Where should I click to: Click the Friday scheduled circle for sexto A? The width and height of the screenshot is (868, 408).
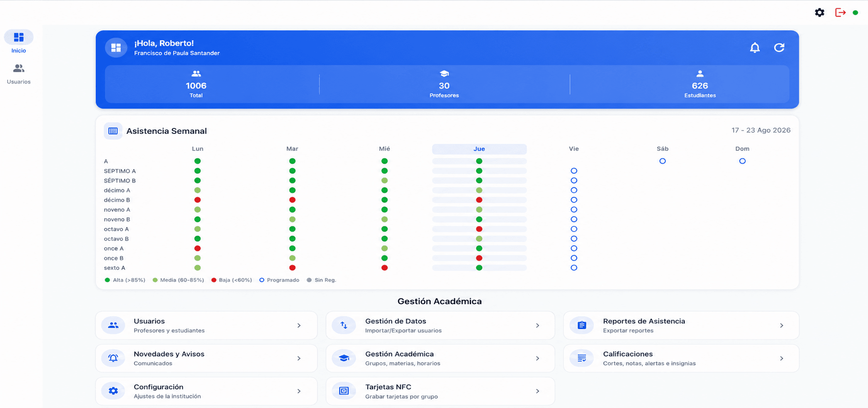click(574, 268)
